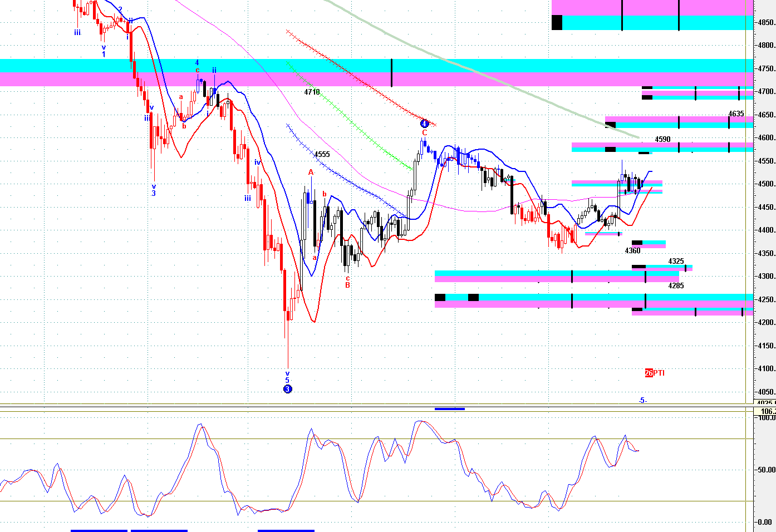Click the 4550 price axis label
The image size is (776, 532).
766,161
